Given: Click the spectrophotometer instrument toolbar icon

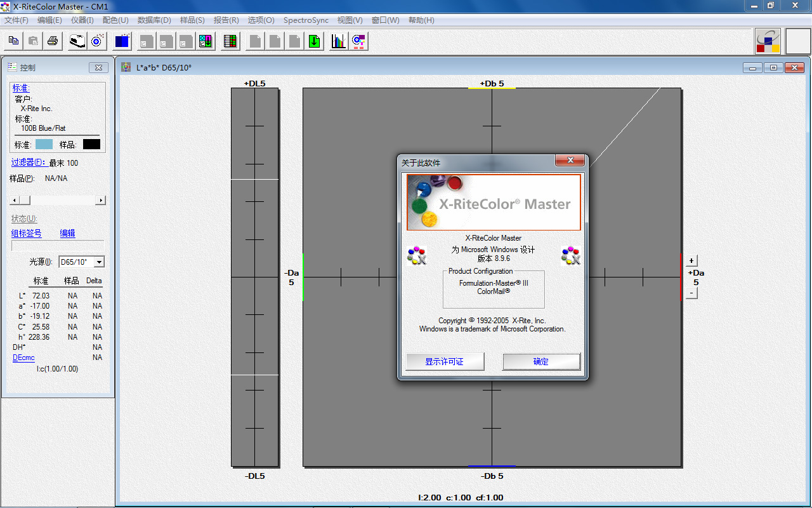Looking at the screenshot, I should [77, 41].
